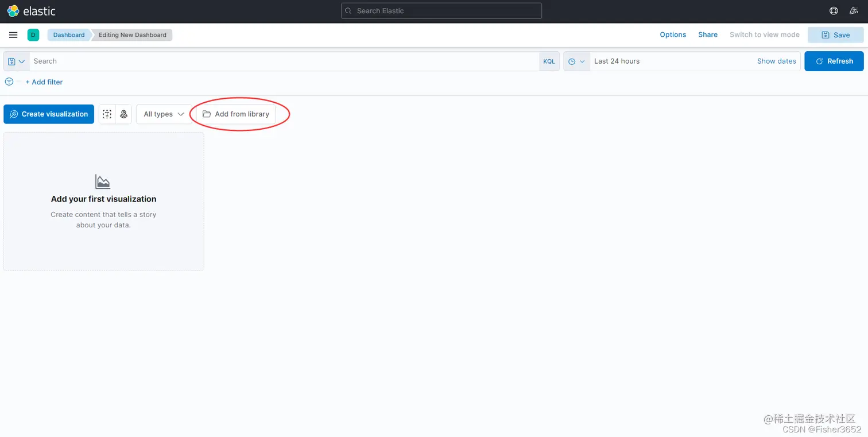Expand the All types dropdown
The width and height of the screenshot is (868, 437).
point(164,114)
